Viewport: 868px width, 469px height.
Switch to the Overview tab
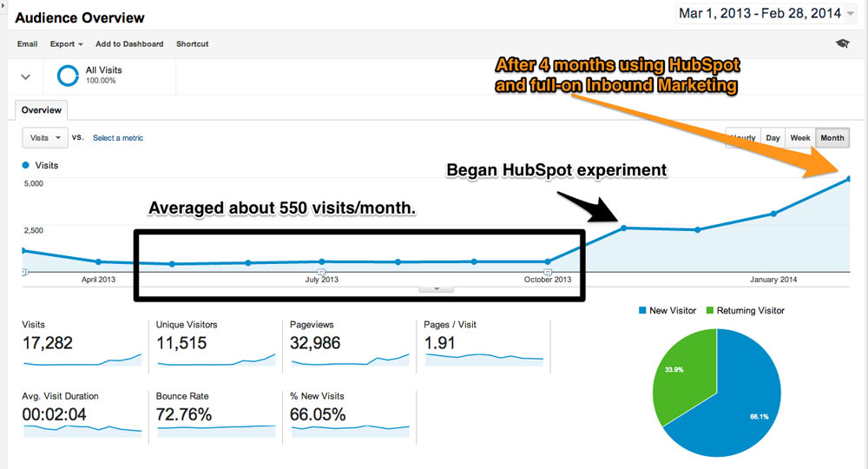click(x=41, y=109)
